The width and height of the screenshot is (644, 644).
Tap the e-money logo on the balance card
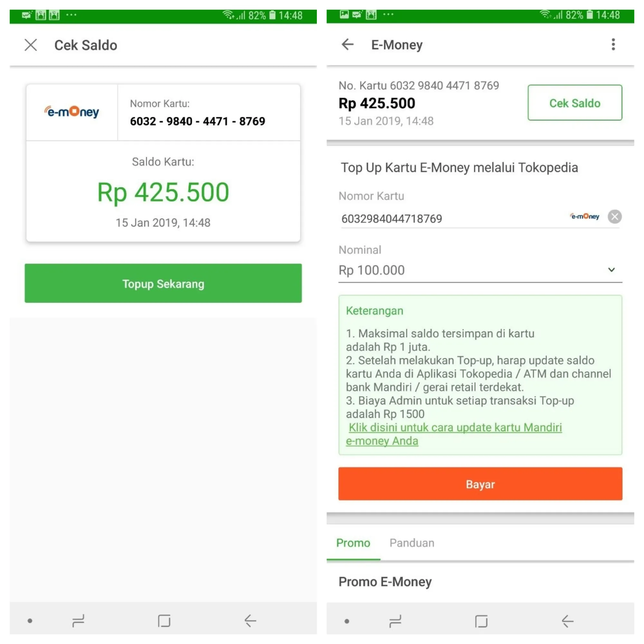pyautogui.click(x=72, y=111)
